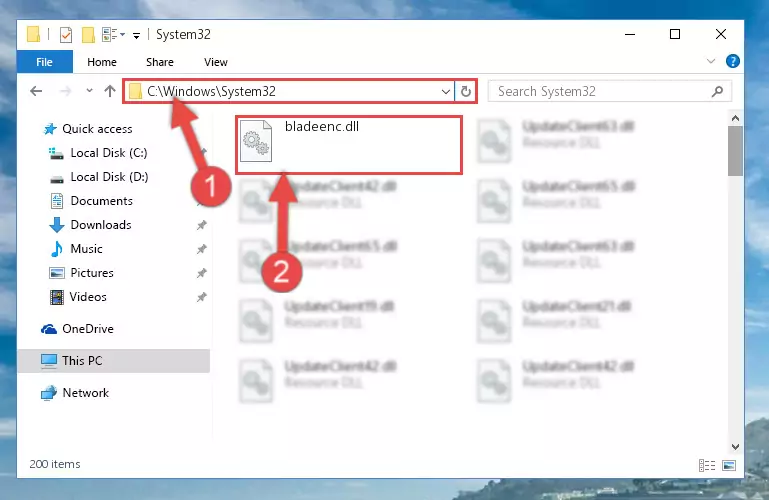Close the System32 window

click(720, 34)
